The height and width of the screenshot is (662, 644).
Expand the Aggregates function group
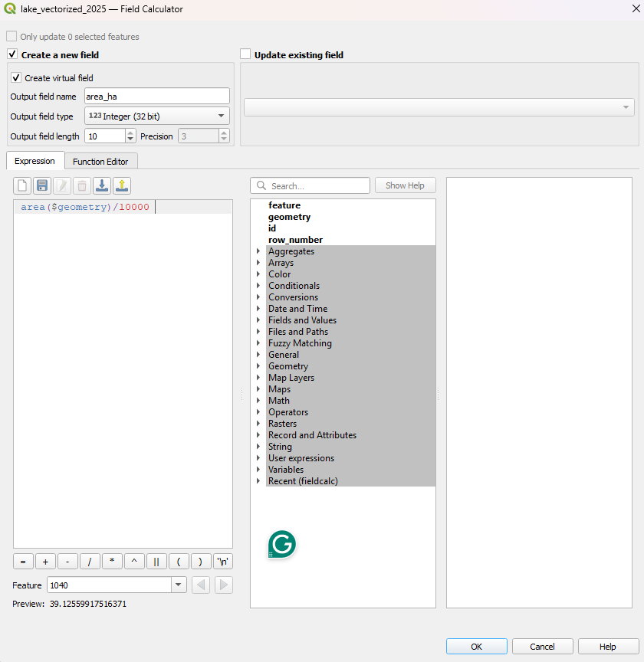[x=258, y=251]
